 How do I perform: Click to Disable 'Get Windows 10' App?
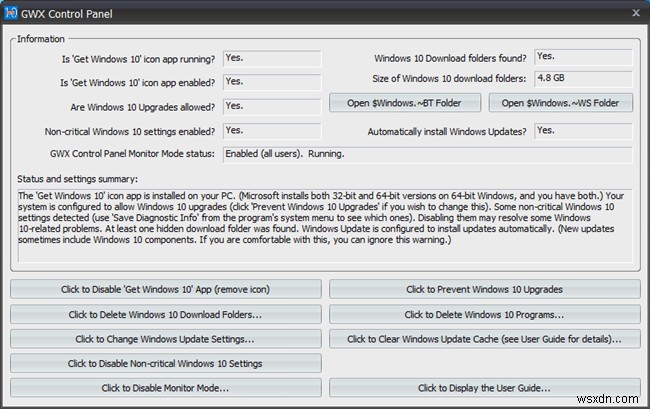click(165, 289)
